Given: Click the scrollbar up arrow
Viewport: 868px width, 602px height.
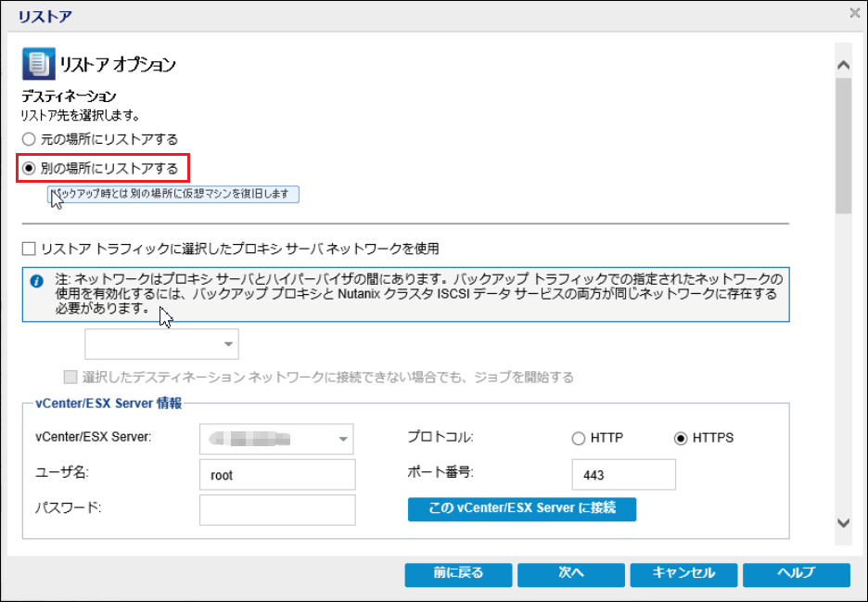Looking at the screenshot, I should click(x=843, y=66).
